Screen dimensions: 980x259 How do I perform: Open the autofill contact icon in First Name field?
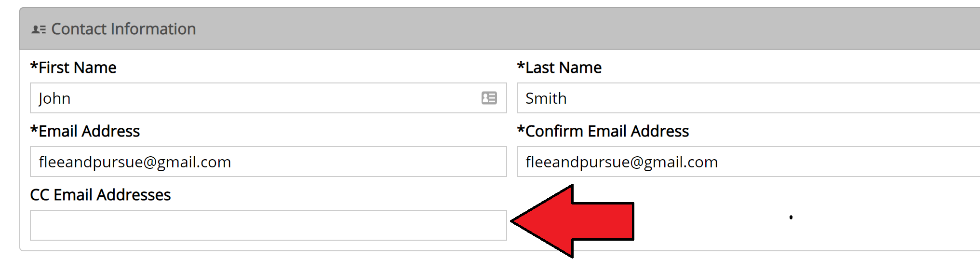(x=489, y=98)
